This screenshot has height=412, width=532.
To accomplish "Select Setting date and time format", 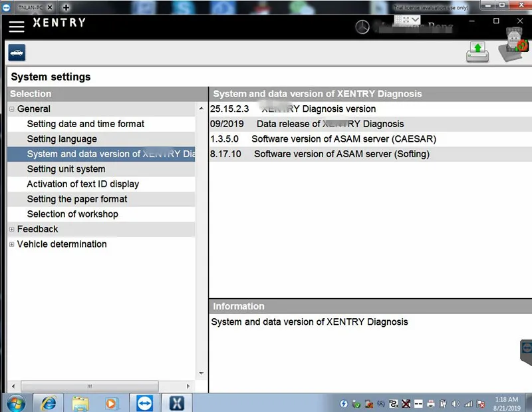I will point(101,124).
